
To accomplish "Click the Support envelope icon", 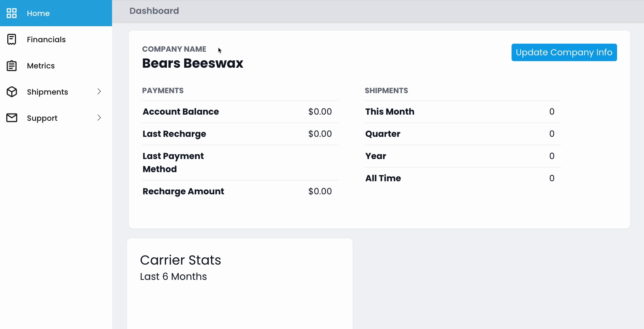I will (x=12, y=118).
